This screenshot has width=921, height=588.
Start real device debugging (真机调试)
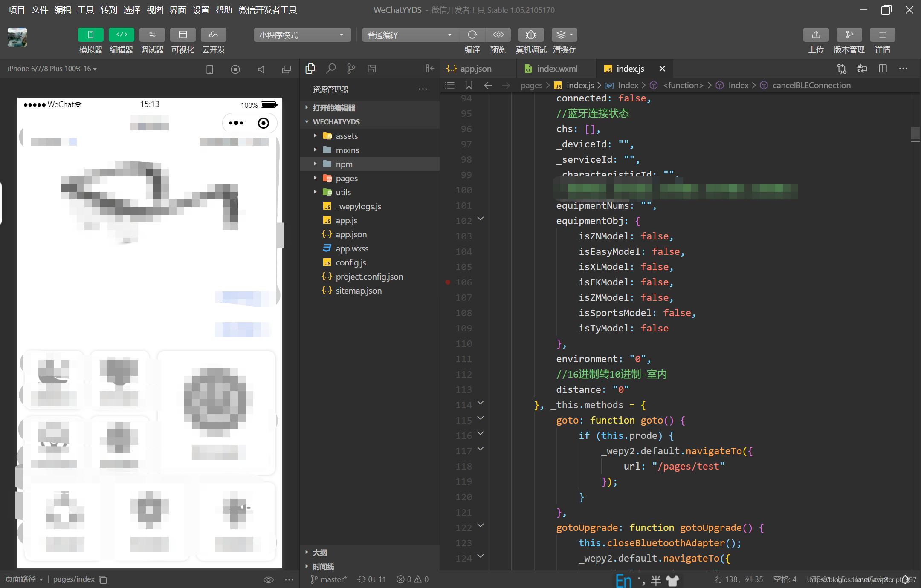coord(531,35)
